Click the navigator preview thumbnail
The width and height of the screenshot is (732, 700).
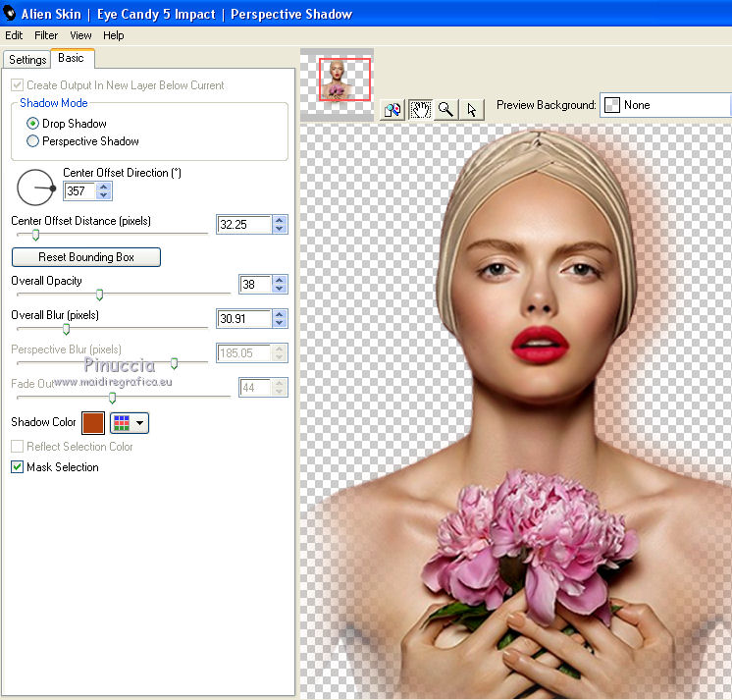click(x=343, y=80)
